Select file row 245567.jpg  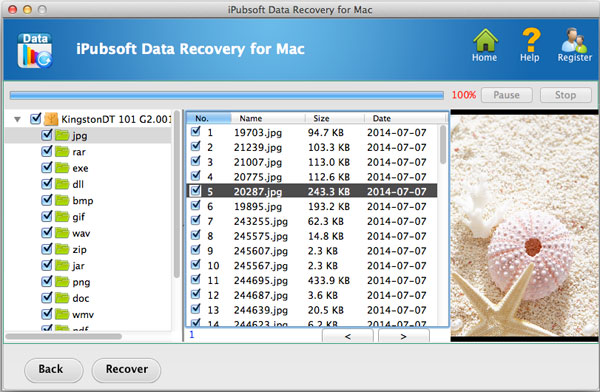312,266
